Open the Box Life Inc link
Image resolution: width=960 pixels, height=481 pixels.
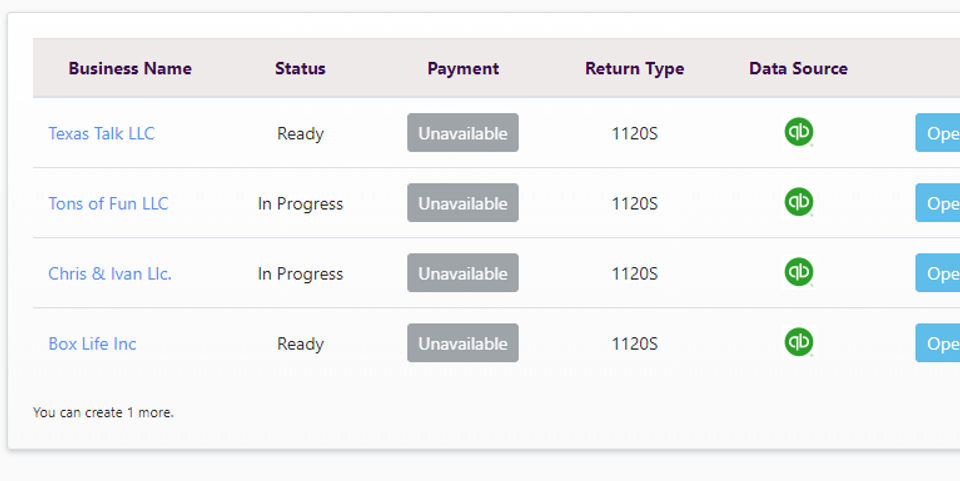[92, 343]
